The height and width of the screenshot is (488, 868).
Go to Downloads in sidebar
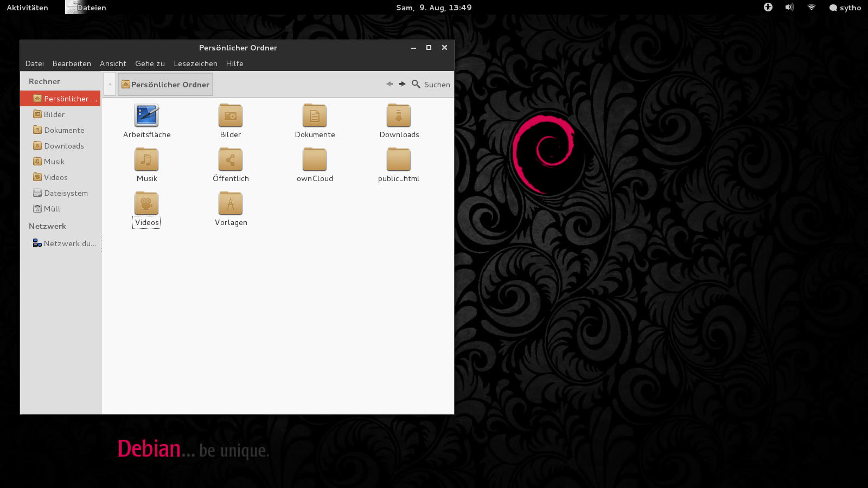click(x=60, y=146)
